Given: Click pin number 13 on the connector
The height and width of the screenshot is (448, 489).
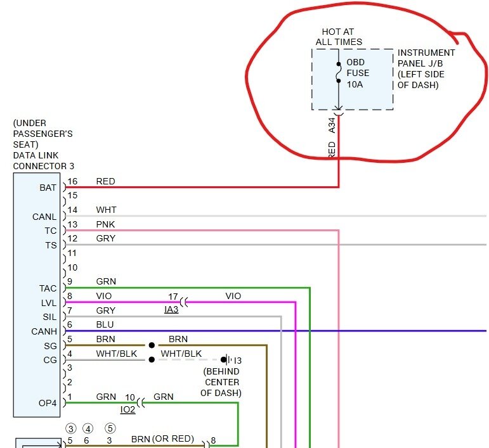Looking at the screenshot, I should tap(72, 224).
